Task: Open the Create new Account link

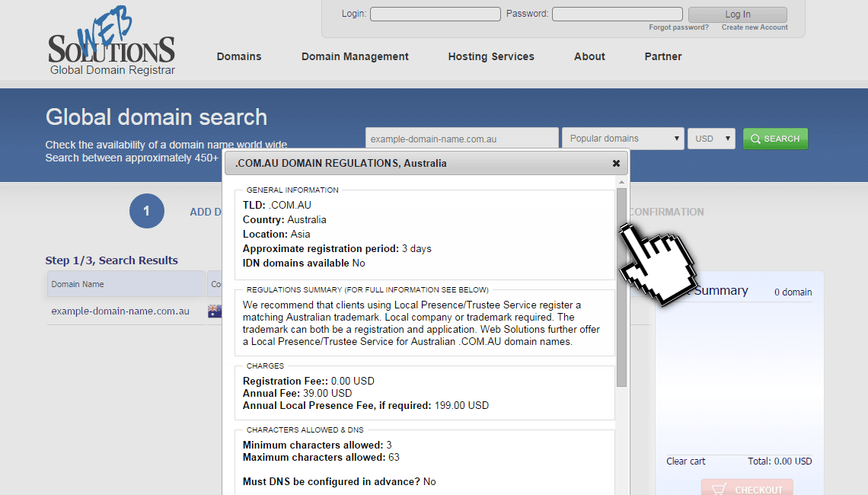Action: [755, 27]
